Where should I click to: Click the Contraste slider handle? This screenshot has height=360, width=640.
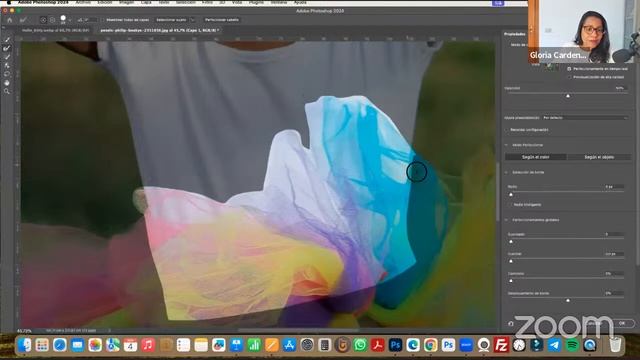[x=511, y=281]
